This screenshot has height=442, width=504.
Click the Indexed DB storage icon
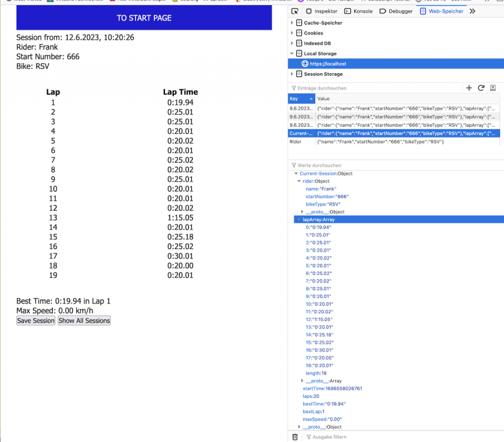pos(299,44)
